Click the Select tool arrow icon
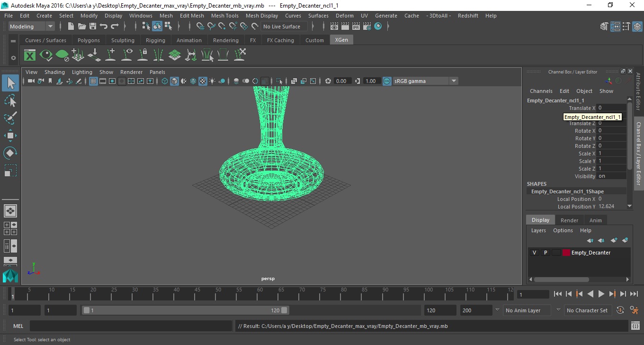The height and width of the screenshot is (345, 644). tap(10, 83)
